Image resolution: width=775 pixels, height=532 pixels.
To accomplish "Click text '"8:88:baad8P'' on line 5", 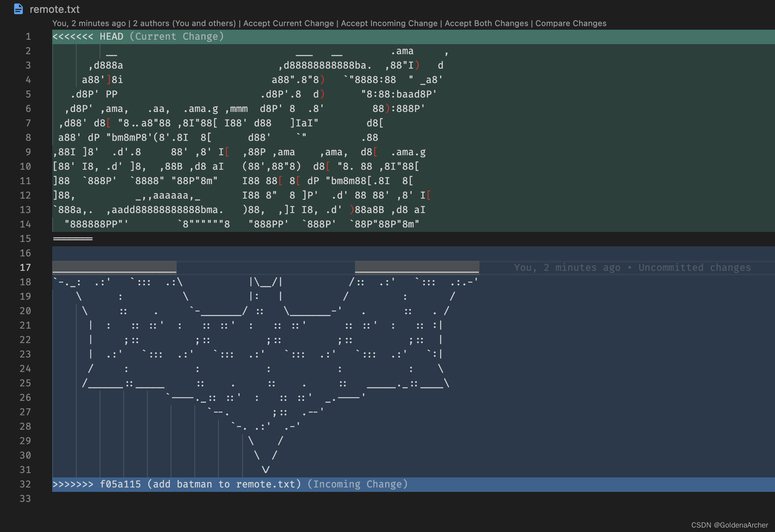I will 399,94.
